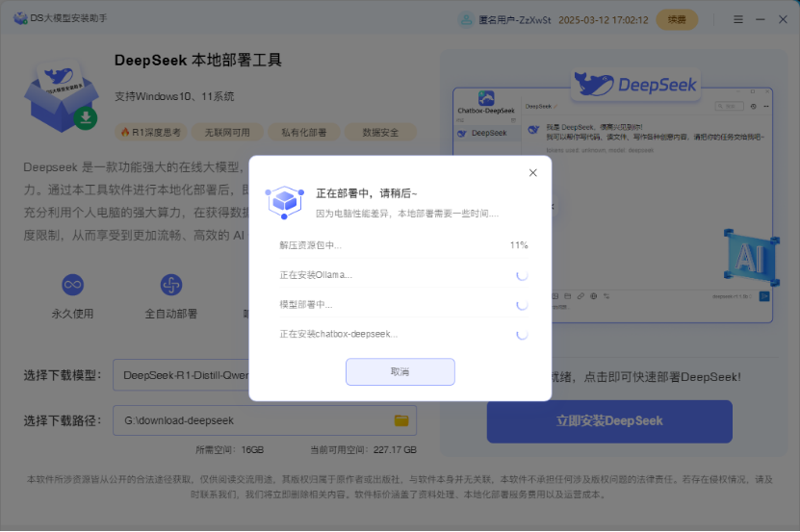This screenshot has height=532, width=800.
Task: Click the 无联网可用 tag
Action: point(227,133)
